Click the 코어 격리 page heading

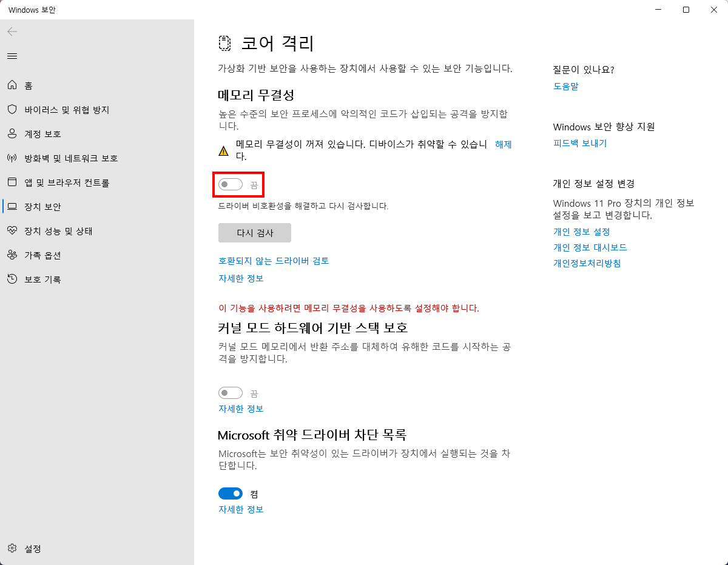click(278, 44)
